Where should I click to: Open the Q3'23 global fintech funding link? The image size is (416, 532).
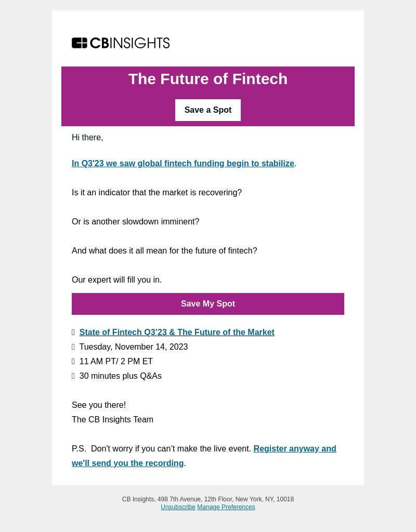(183, 163)
